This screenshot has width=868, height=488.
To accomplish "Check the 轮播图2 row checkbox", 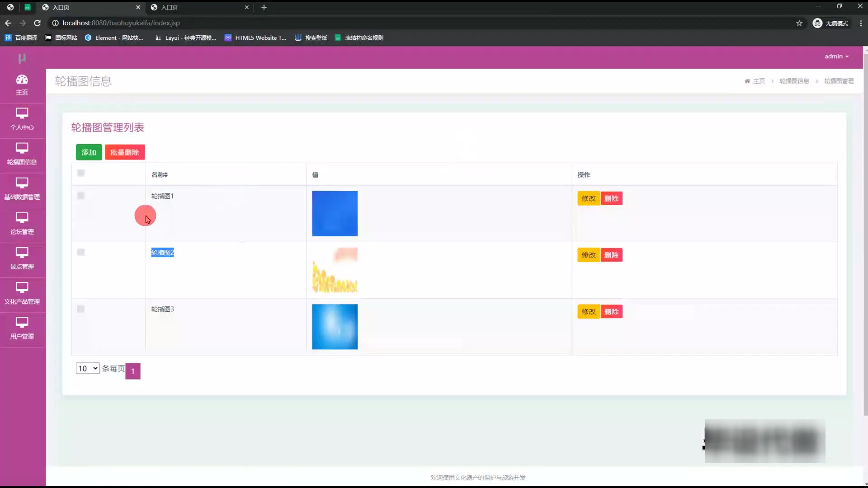I will pos(81,252).
